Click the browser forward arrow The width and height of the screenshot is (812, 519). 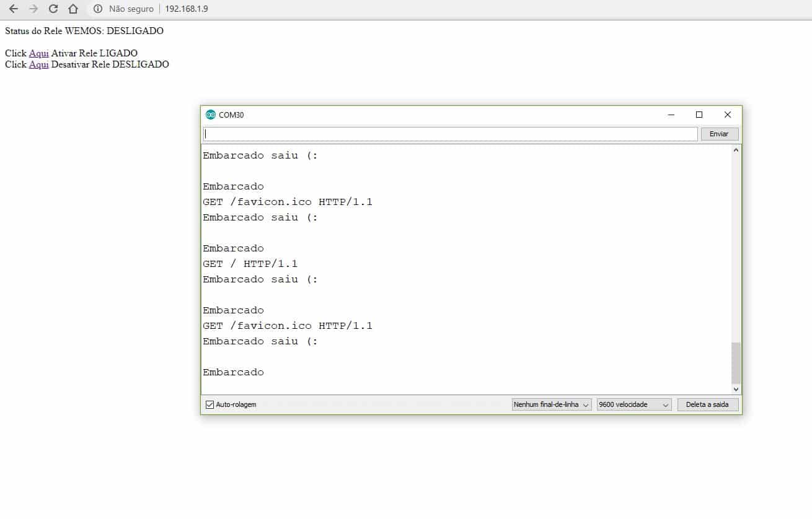tap(33, 9)
